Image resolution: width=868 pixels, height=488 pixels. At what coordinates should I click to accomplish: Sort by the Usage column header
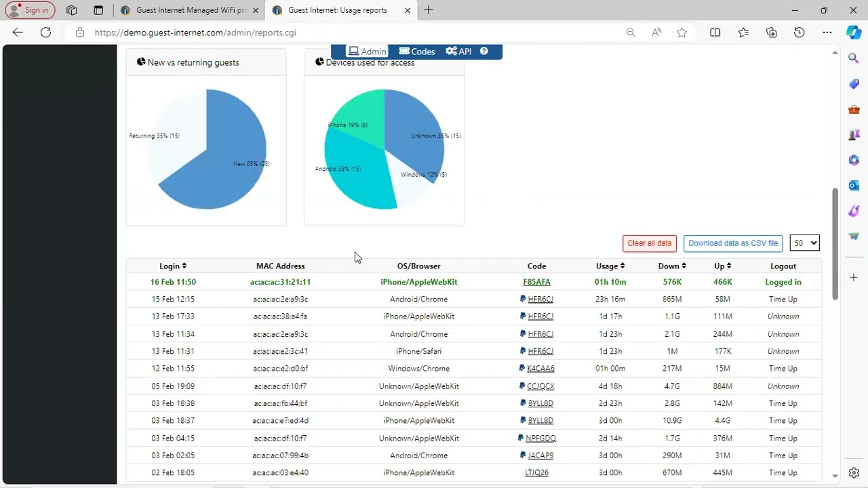pyautogui.click(x=610, y=266)
